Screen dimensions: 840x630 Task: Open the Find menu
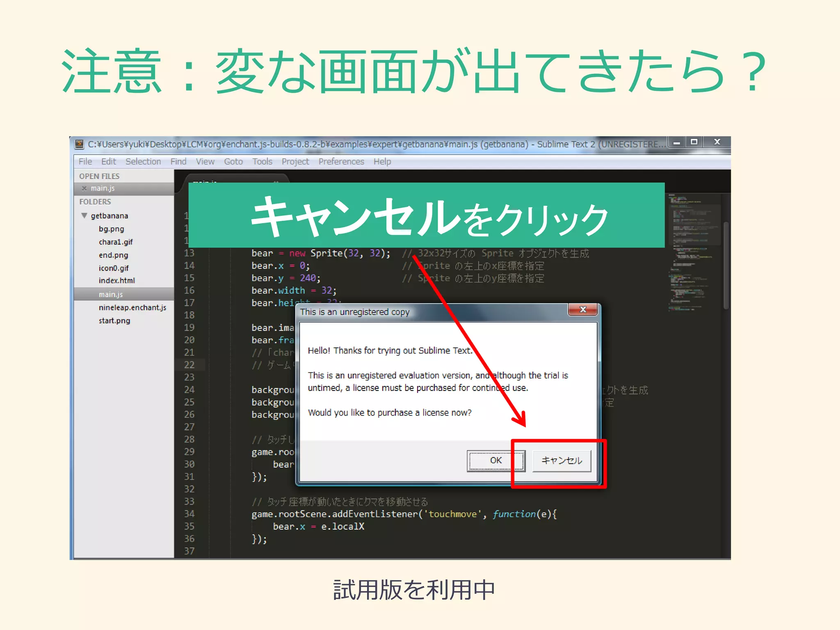(x=178, y=162)
